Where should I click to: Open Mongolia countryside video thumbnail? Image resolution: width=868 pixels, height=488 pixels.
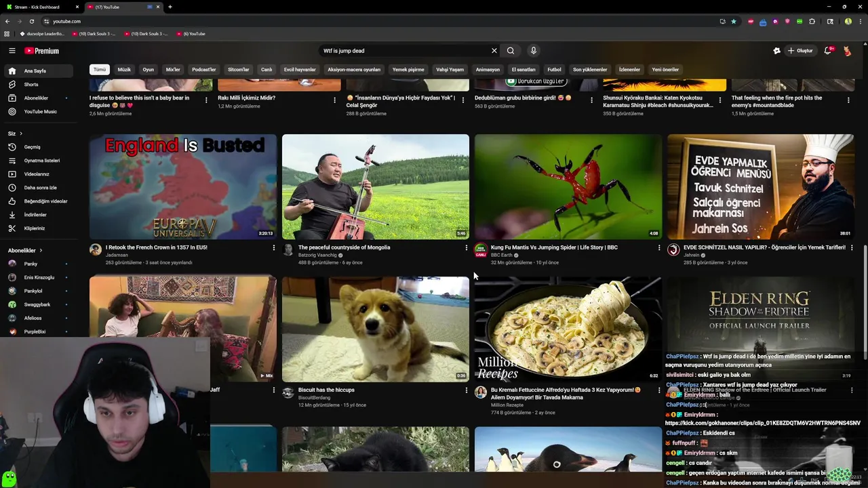point(376,186)
